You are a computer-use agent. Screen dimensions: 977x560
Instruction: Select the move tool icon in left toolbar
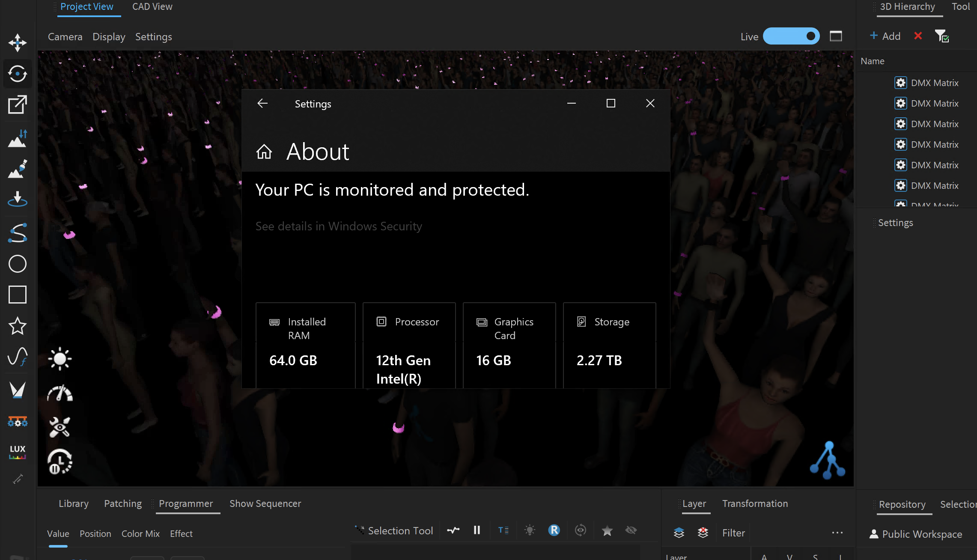[18, 42]
